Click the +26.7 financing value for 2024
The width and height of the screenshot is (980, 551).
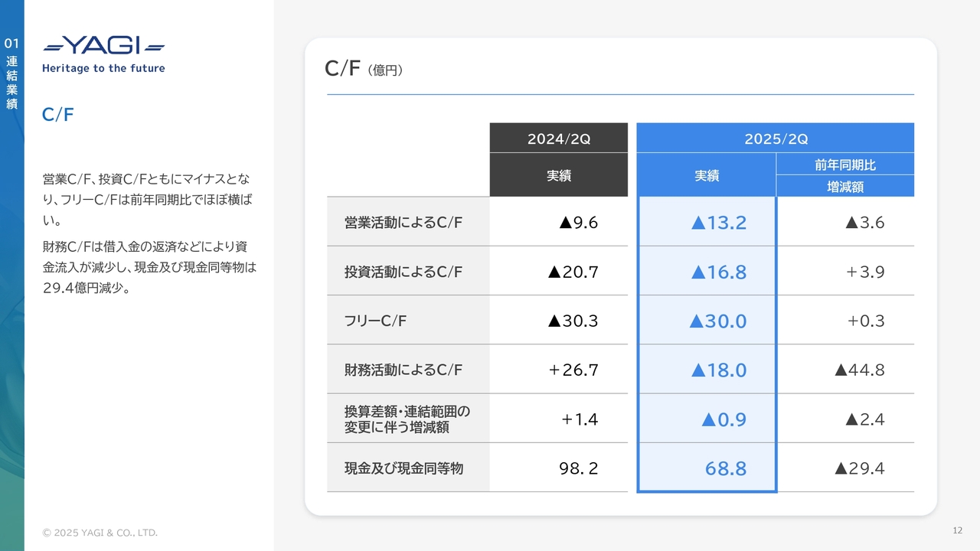coord(573,370)
